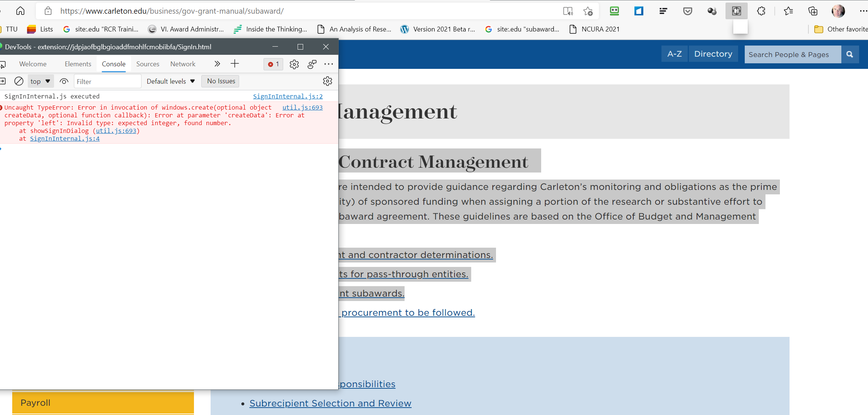Click the Directory button in site header
Viewport: 868px width, 415px height.
(713, 54)
